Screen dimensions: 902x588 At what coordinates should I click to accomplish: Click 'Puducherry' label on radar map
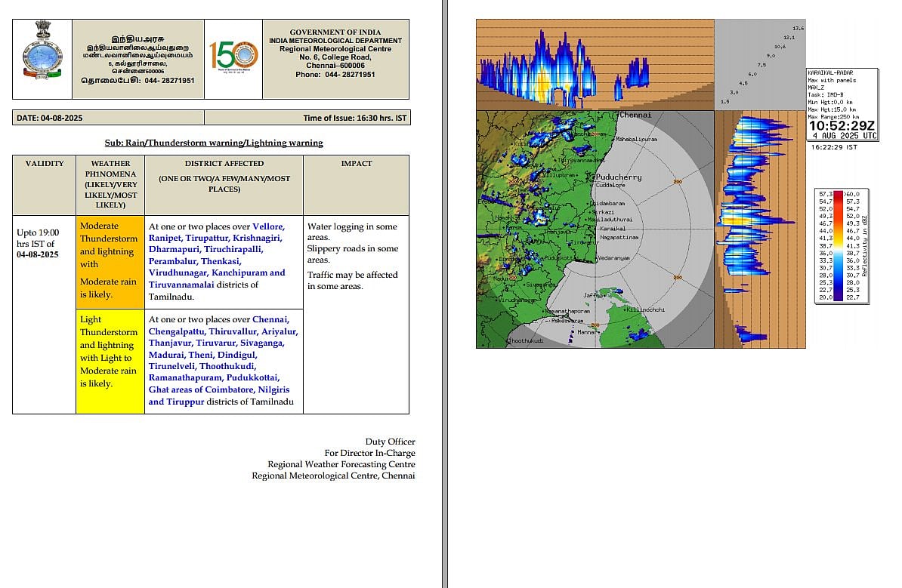point(619,177)
